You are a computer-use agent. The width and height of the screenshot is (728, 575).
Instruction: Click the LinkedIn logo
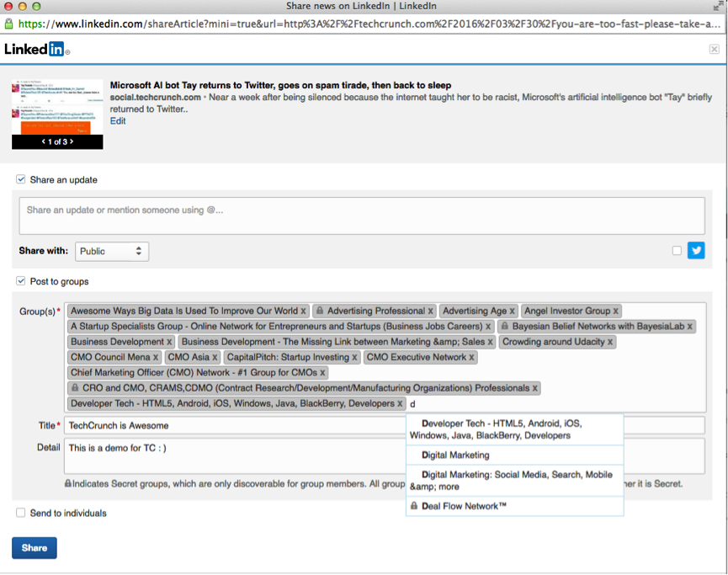click(37, 49)
